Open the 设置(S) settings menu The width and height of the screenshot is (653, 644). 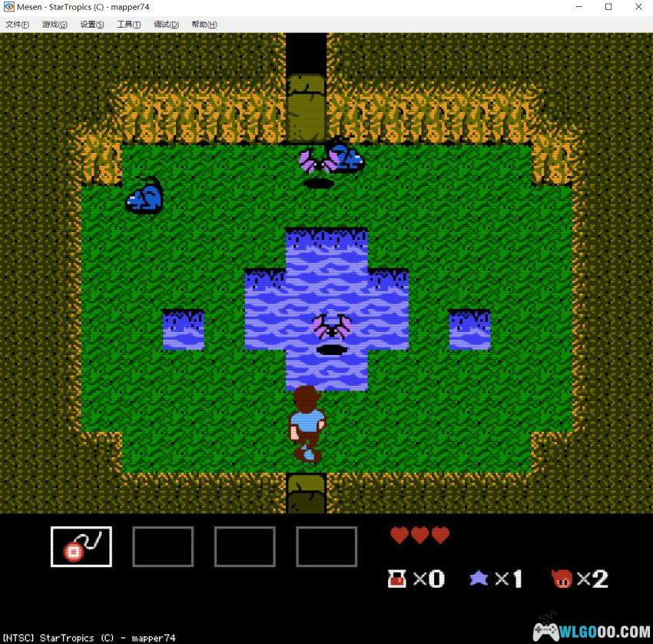[x=92, y=25]
